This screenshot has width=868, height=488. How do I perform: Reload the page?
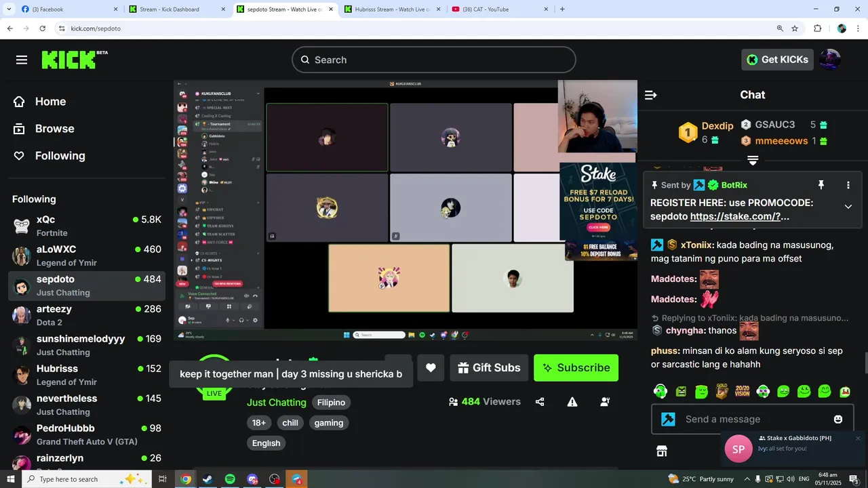coord(43,28)
